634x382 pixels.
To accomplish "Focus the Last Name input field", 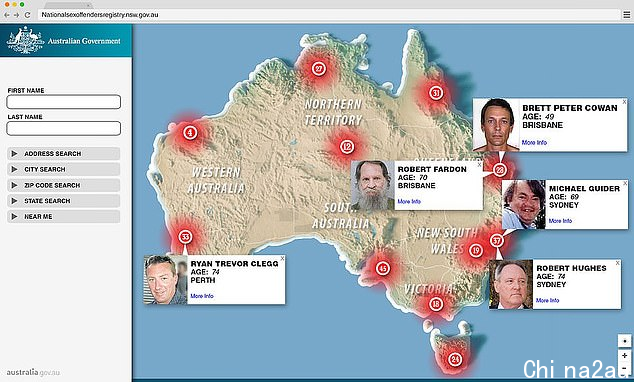I will click(63, 129).
